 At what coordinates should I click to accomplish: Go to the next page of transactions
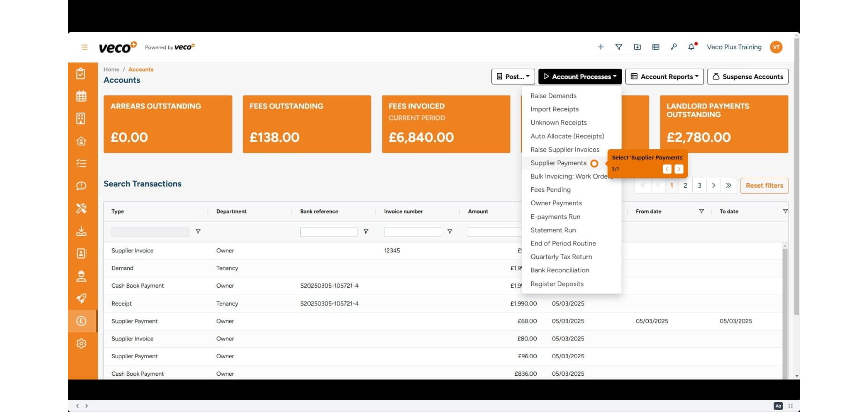[714, 185]
